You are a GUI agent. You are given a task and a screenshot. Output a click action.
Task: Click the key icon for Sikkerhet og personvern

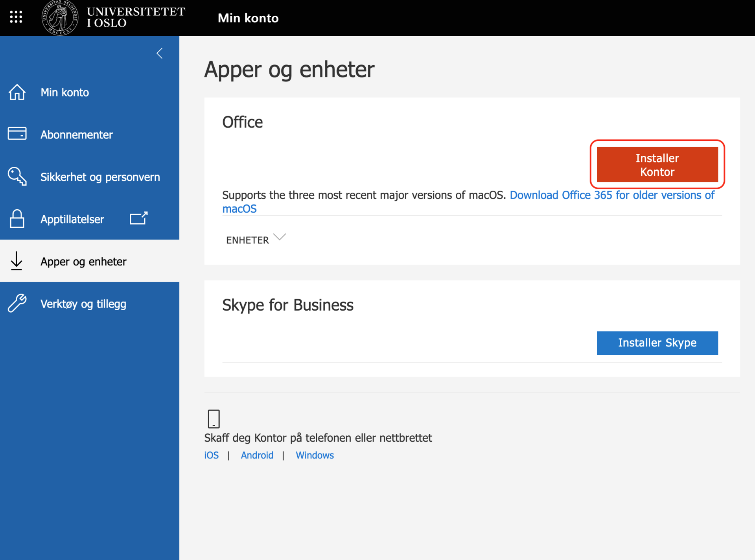coord(17,177)
